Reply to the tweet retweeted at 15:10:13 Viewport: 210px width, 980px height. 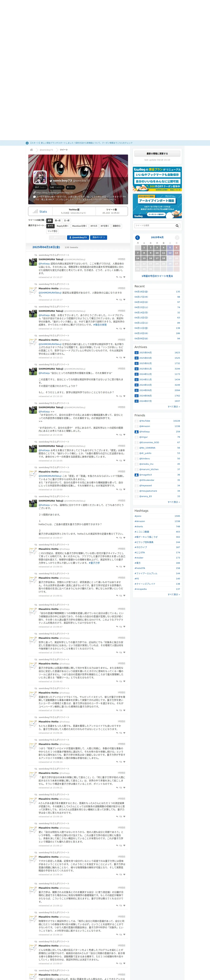point(117,358)
